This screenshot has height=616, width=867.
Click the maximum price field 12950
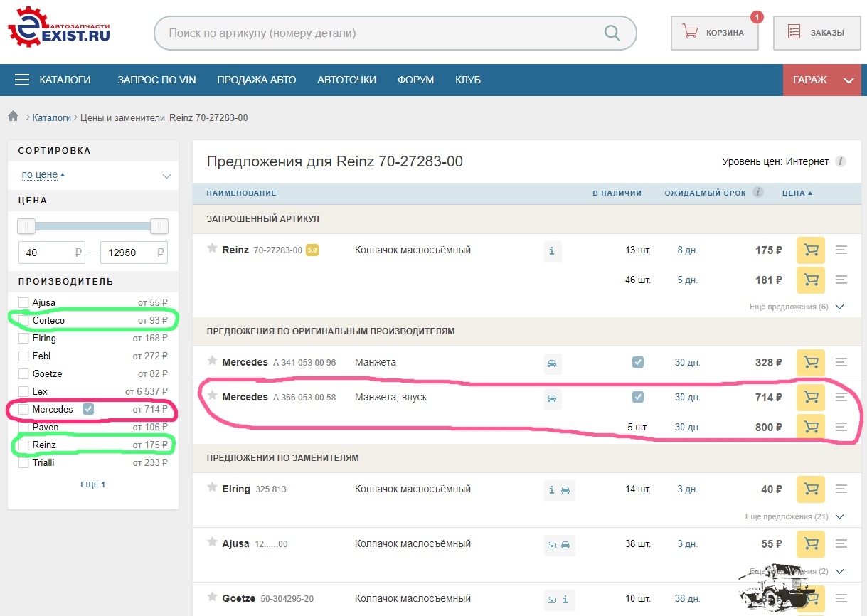[134, 253]
